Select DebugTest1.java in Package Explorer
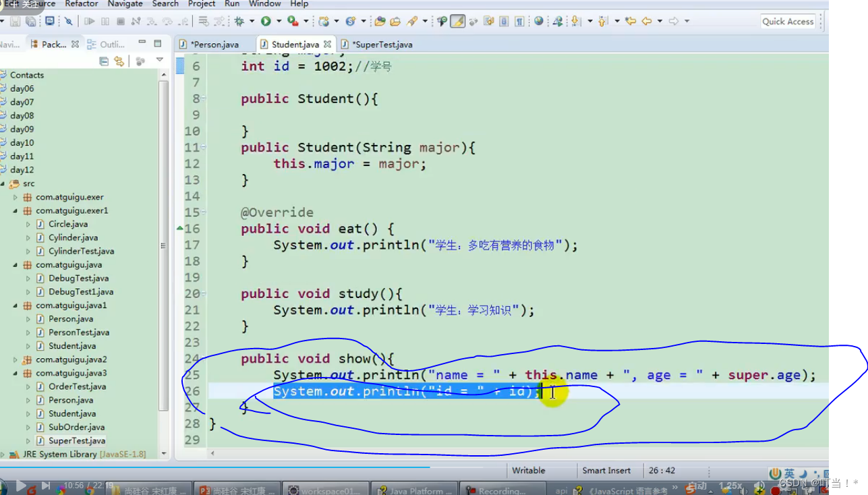The width and height of the screenshot is (868, 495). point(81,292)
